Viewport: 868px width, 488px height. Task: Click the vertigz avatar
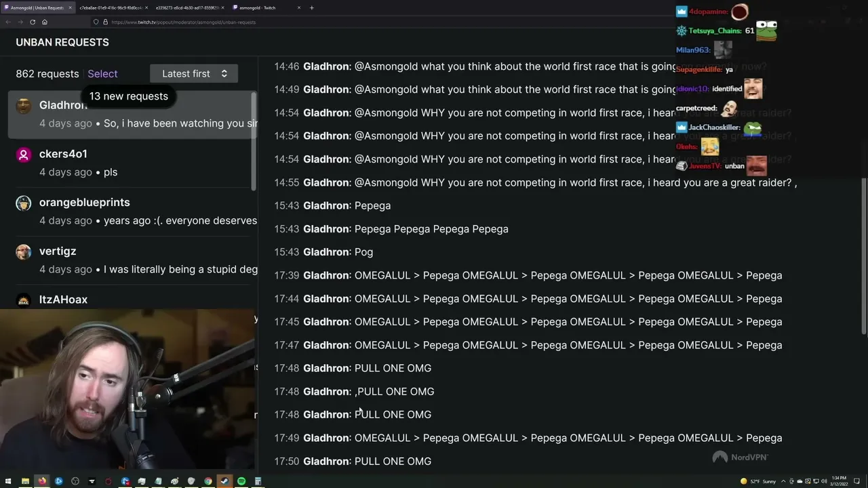click(24, 252)
